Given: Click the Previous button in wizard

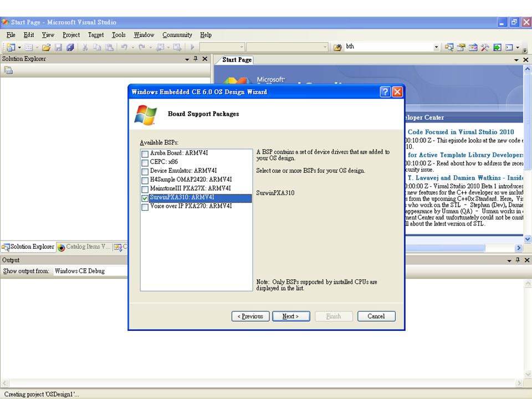Looking at the screenshot, I should click(250, 316).
